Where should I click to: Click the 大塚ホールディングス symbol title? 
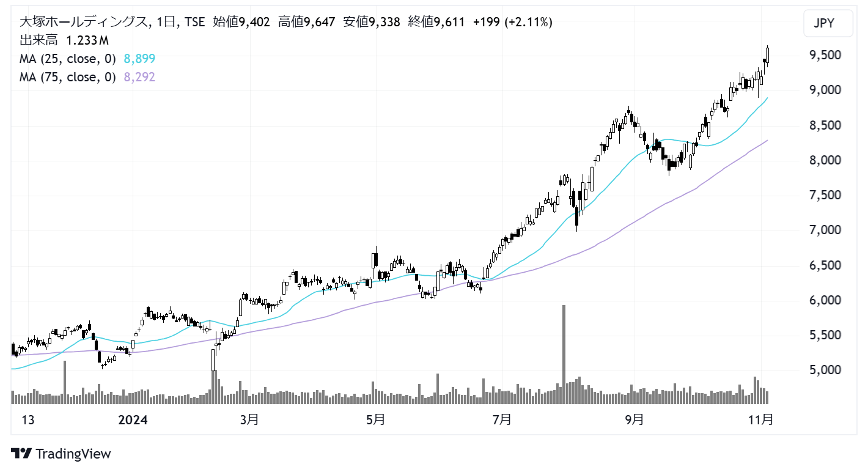tap(83, 23)
